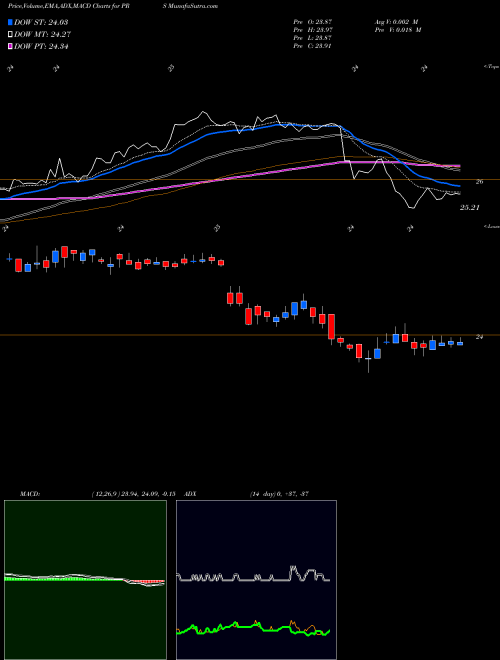
Task: Click the tall red candle crossing the 24 line
Action: (332, 327)
